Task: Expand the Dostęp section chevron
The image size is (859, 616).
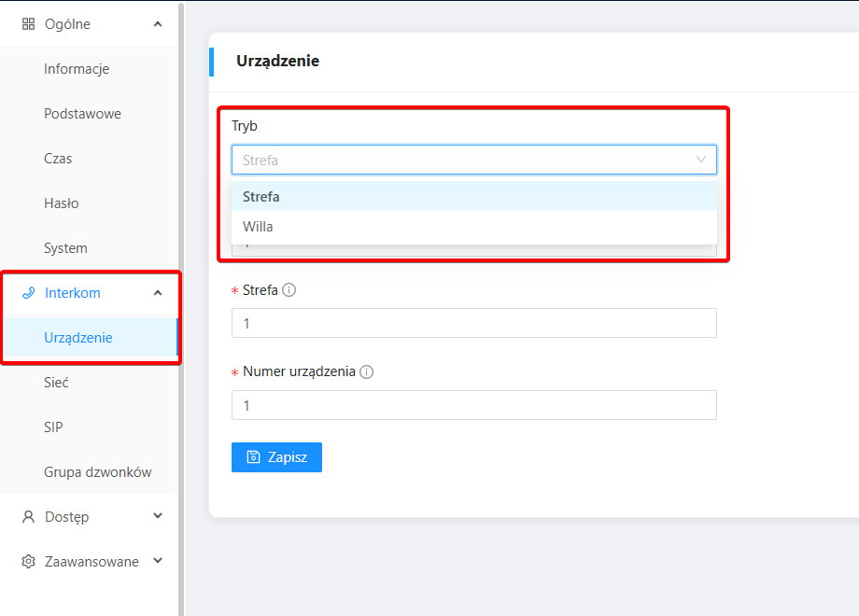Action: coord(158,516)
